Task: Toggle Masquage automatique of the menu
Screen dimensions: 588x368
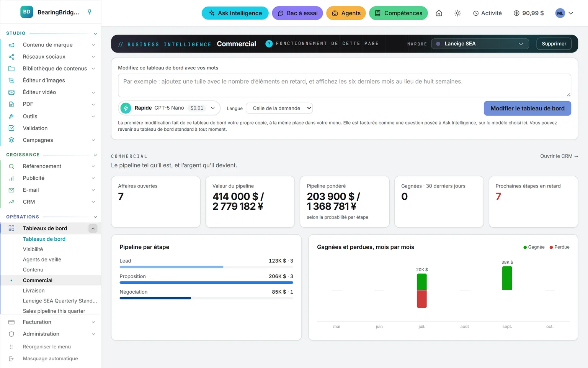Action: coord(51,358)
